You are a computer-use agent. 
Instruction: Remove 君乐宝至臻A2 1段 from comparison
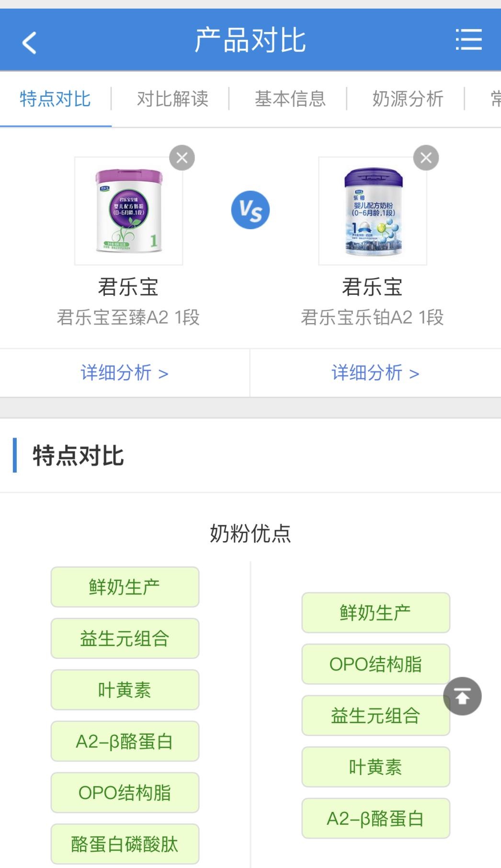[x=182, y=158]
